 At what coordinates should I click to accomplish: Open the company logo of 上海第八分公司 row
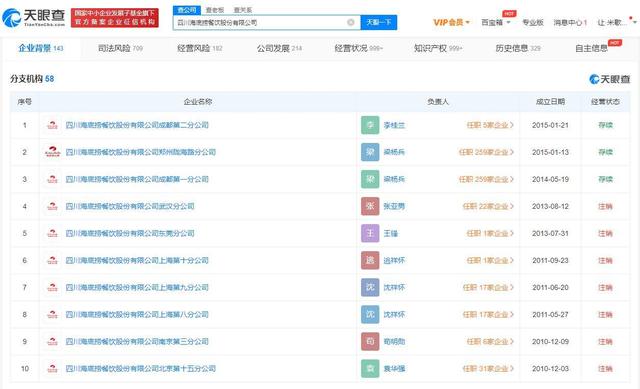pos(52,314)
